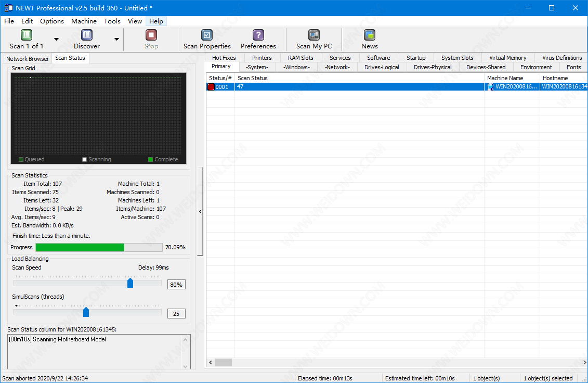
Task: Click the scan Progress bar
Action: pos(99,247)
